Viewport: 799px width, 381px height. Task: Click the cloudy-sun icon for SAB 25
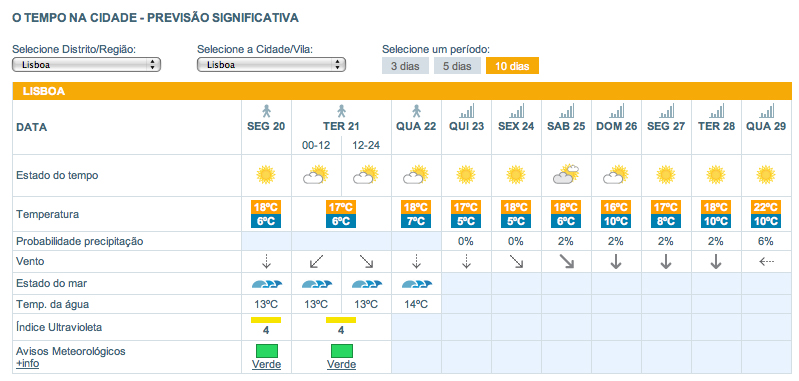566,175
